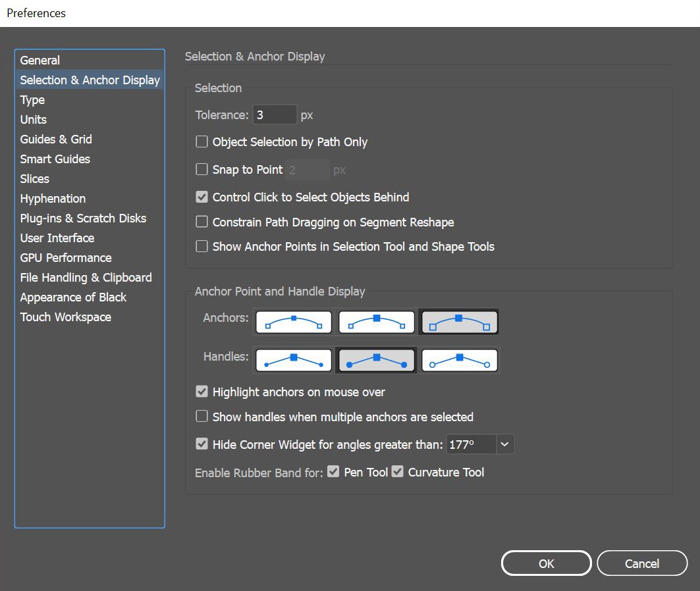
Task: Click the 177° angle value field
Action: pyautogui.click(x=471, y=444)
